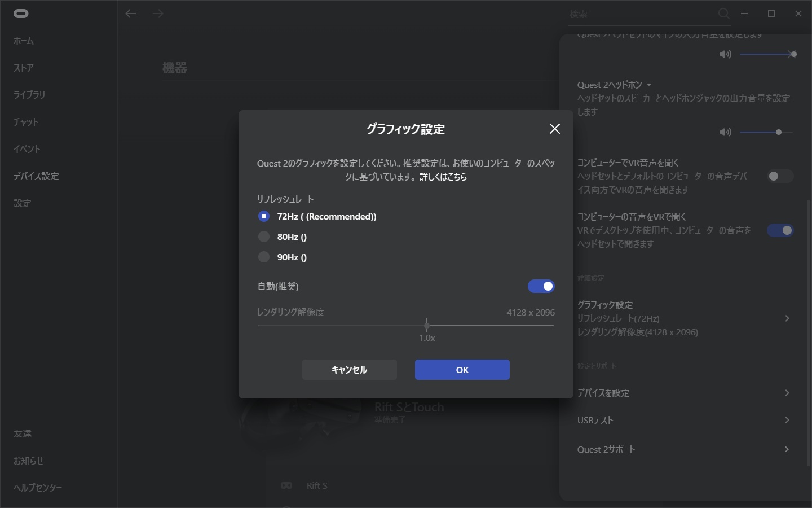The height and width of the screenshot is (508, 812).
Task: Click the back navigation arrow
Action: [131, 14]
